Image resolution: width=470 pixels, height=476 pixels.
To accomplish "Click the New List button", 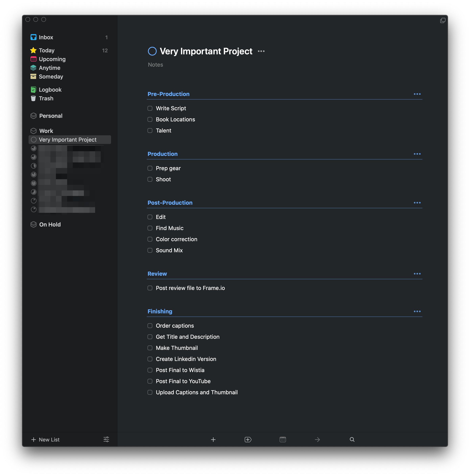I will (45, 440).
